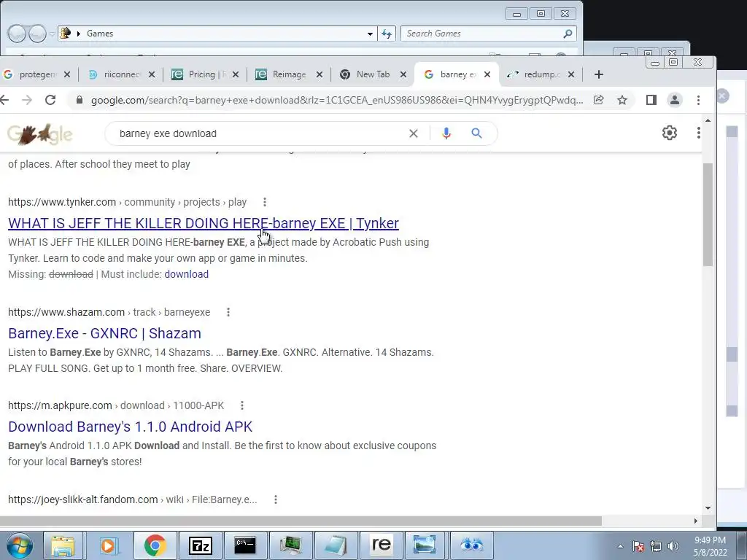Open the Barney.Exe - GXNRC Shazam result
The height and width of the screenshot is (560, 747).
[104, 333]
